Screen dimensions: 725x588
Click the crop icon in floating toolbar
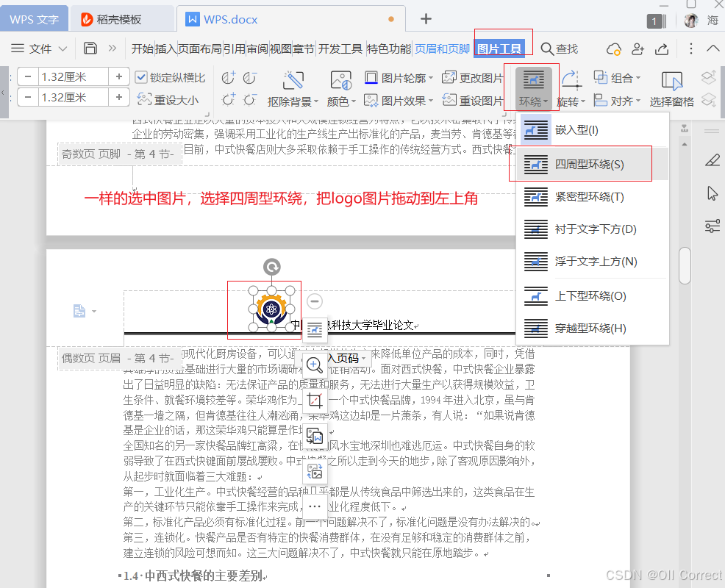[315, 400]
